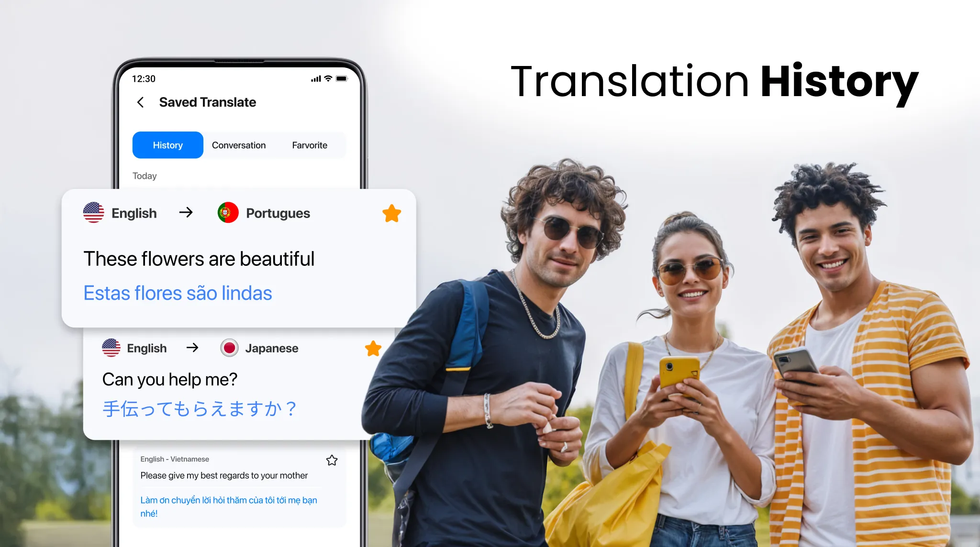Click the Portugues label on first translation
The width and height of the screenshot is (980, 547).
coord(278,213)
